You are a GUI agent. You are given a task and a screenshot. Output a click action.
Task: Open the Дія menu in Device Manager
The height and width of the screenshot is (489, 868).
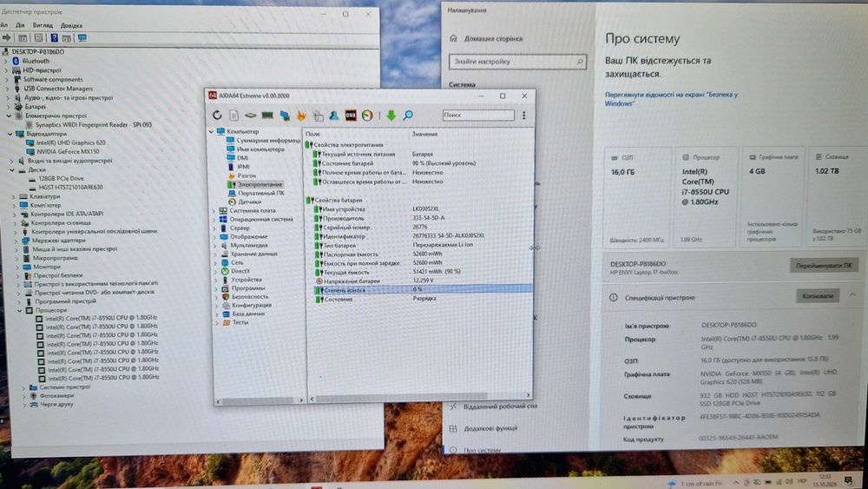pos(21,25)
